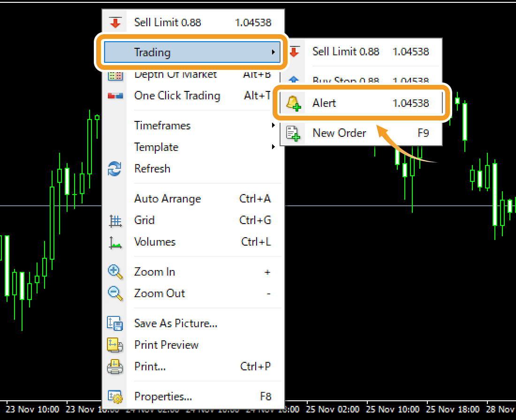Click the red Sell Limit arrow icon

115,22
